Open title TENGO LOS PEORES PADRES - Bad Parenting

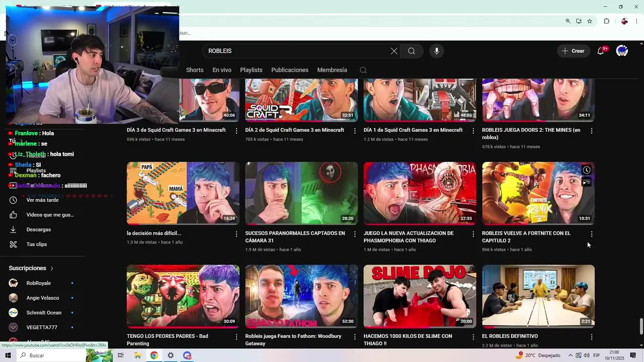point(168,340)
